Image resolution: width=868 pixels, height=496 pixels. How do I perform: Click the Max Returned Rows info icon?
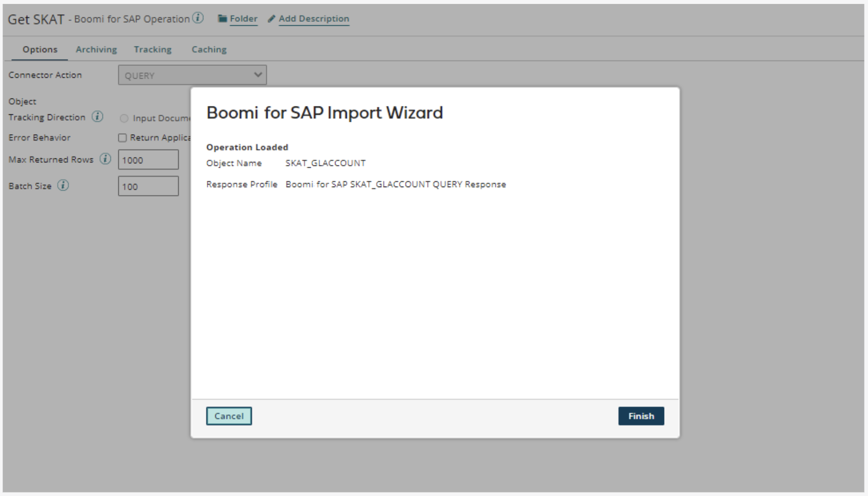pyautogui.click(x=105, y=159)
